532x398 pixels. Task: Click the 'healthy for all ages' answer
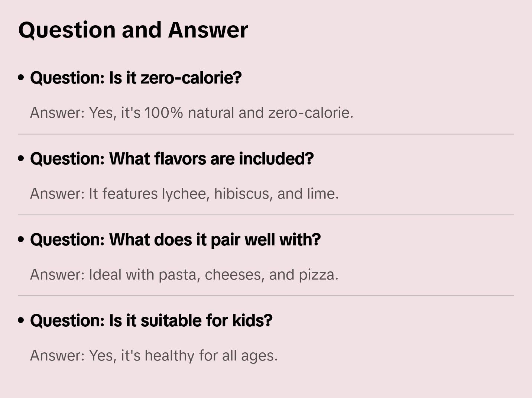click(x=154, y=356)
